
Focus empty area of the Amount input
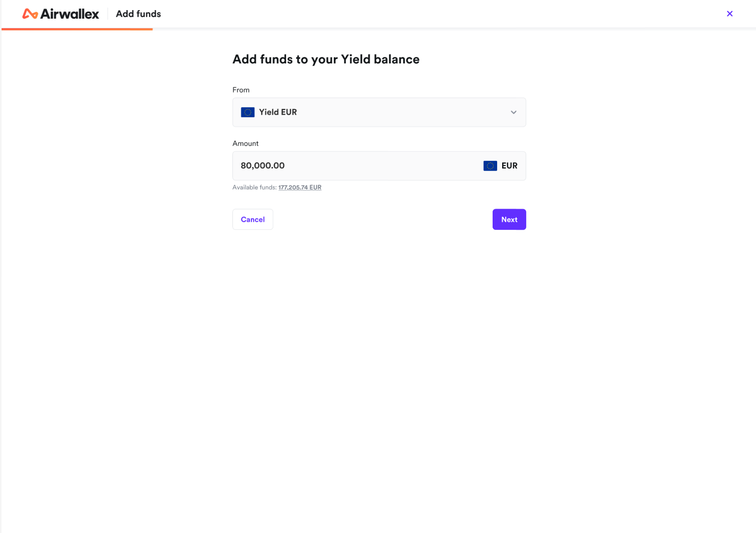click(382, 166)
